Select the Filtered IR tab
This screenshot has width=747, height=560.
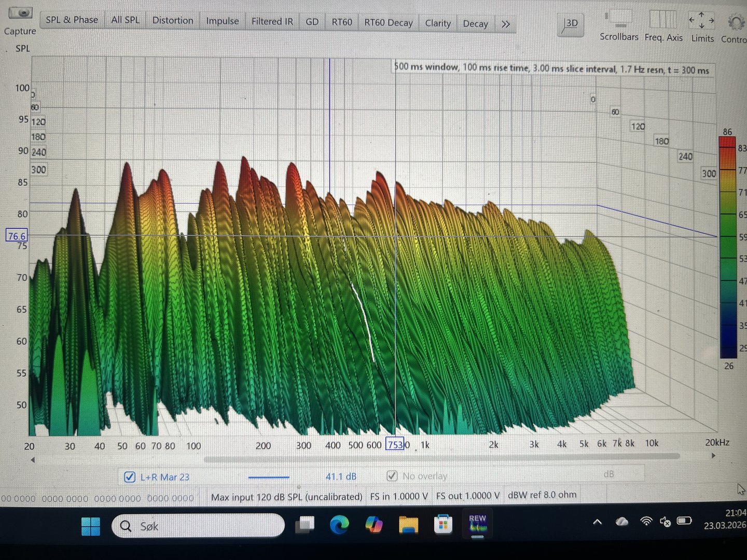tap(272, 21)
